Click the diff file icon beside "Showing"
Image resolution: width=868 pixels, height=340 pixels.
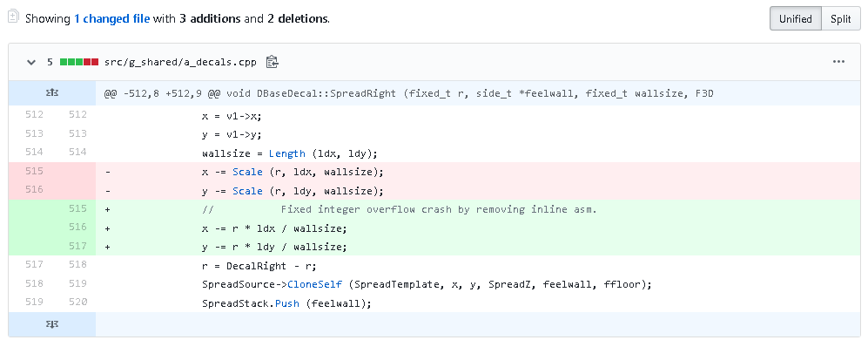pyautogui.click(x=14, y=17)
